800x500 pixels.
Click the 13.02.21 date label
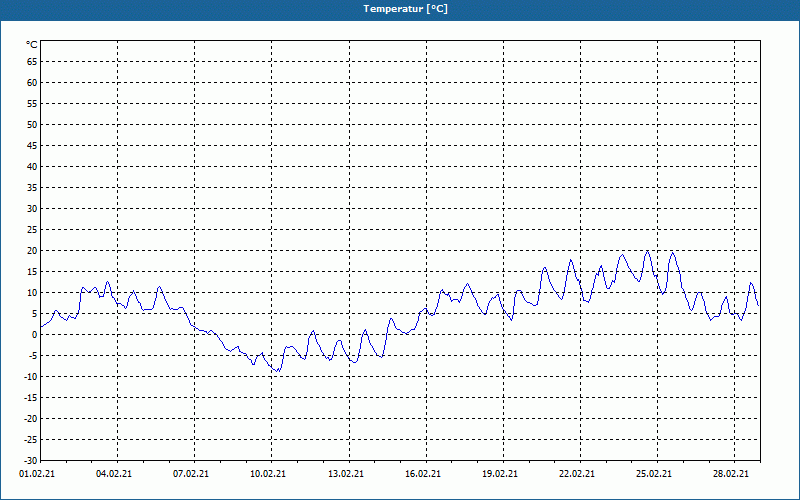coord(346,474)
